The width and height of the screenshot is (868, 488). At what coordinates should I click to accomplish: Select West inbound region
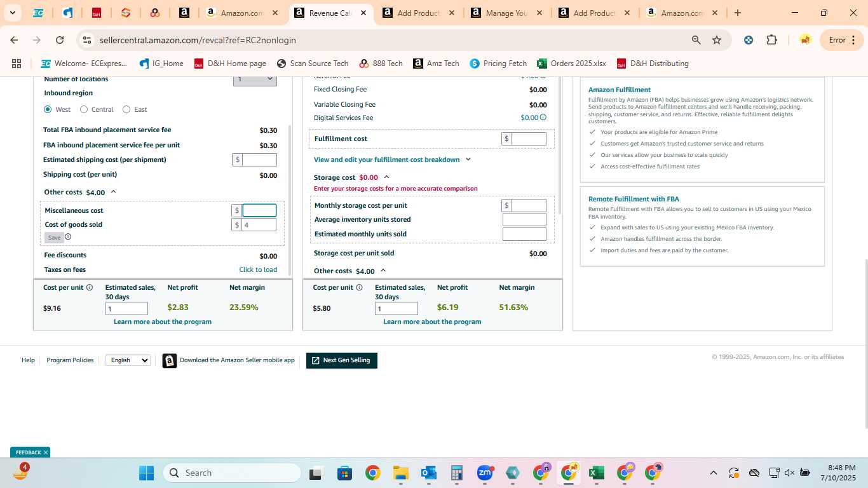click(48, 109)
